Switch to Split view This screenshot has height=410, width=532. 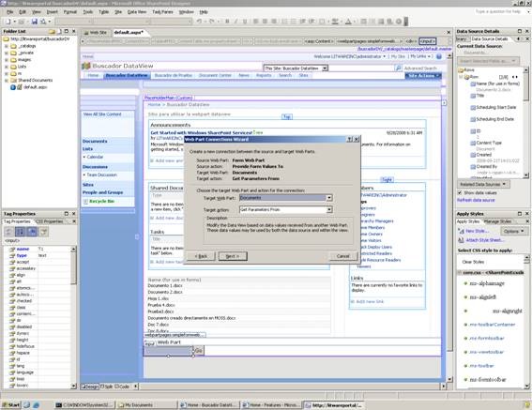click(x=107, y=387)
